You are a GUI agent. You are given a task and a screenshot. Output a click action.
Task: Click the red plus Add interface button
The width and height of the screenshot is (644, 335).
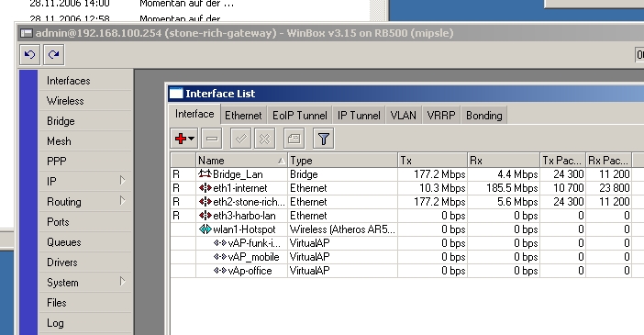coord(181,139)
